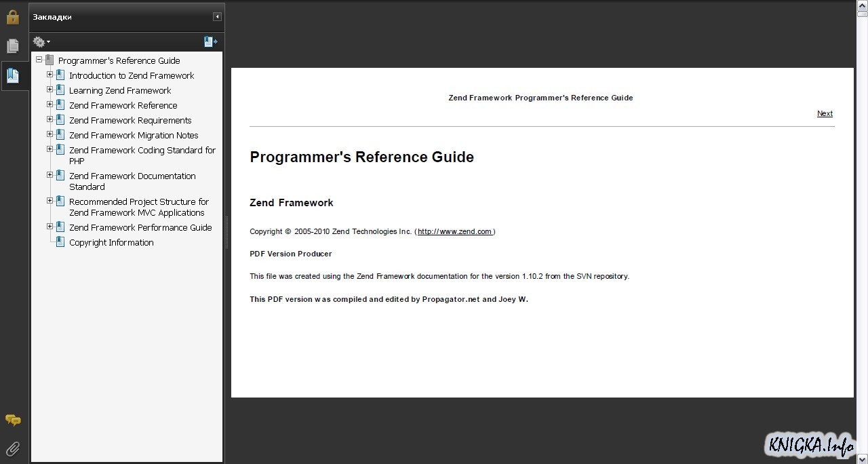
Task: Go to Zend Framework Migration Notes bookmark
Action: click(x=134, y=135)
